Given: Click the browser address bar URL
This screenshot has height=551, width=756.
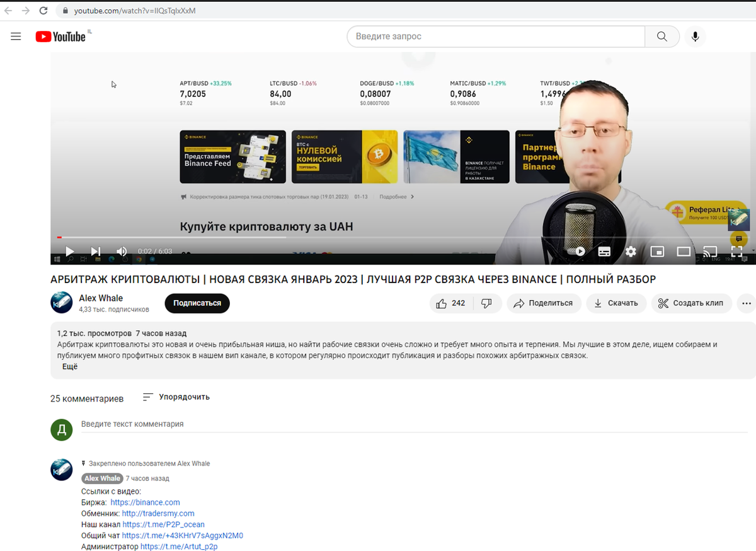Looking at the screenshot, I should pos(135,11).
